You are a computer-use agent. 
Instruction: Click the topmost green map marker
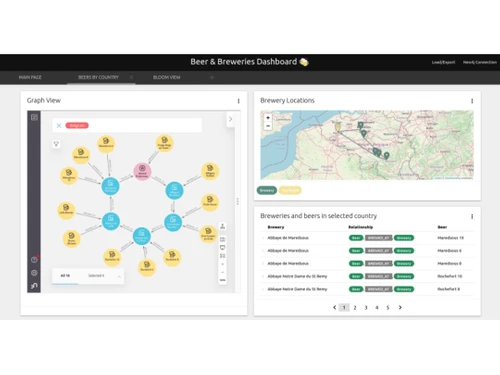tap(360, 125)
